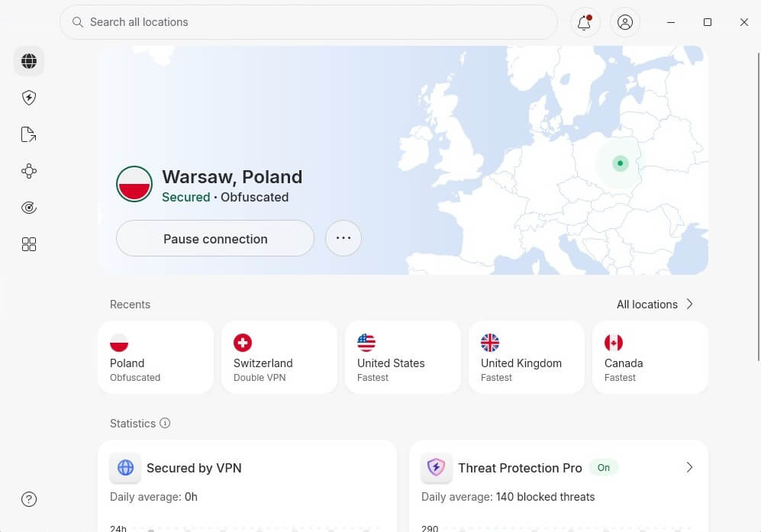Click the United States flag icon in Recents
Screen dimensions: 761x532
366,343
